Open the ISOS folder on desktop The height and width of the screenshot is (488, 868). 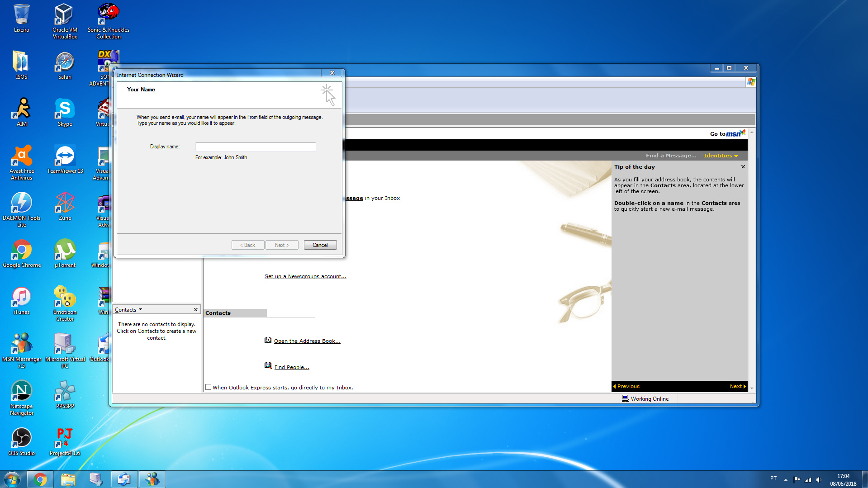pyautogui.click(x=21, y=65)
